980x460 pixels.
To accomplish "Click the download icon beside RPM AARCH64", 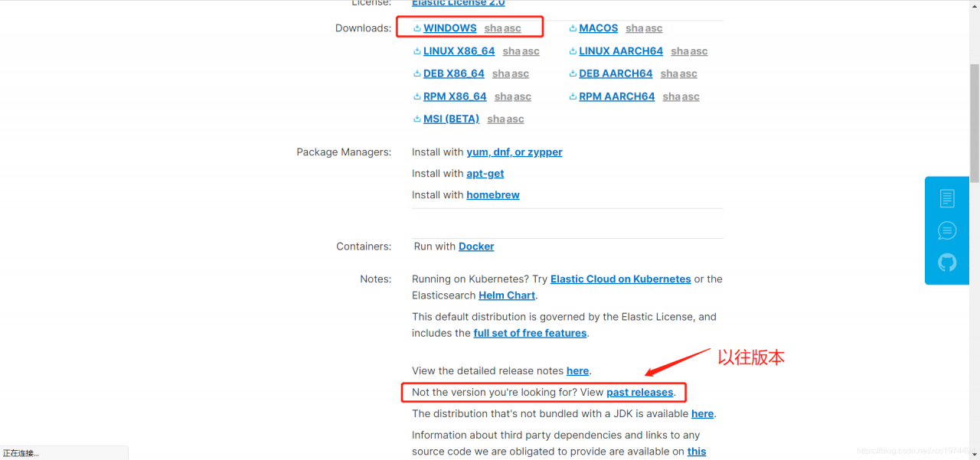I will click(x=573, y=96).
